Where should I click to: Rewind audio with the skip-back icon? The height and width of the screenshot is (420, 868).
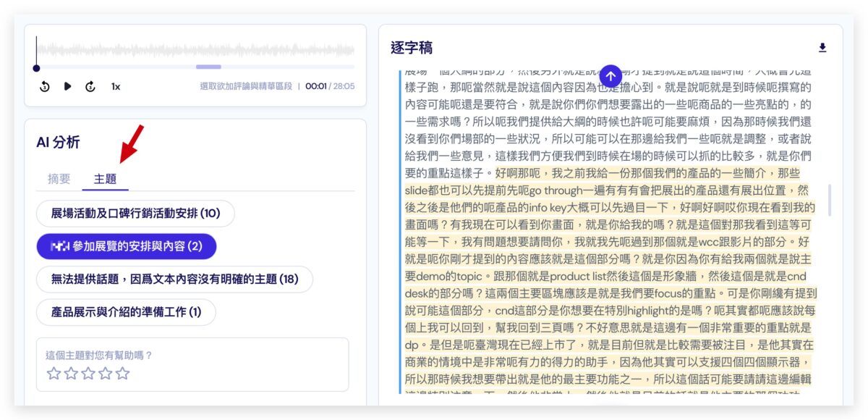pos(45,86)
